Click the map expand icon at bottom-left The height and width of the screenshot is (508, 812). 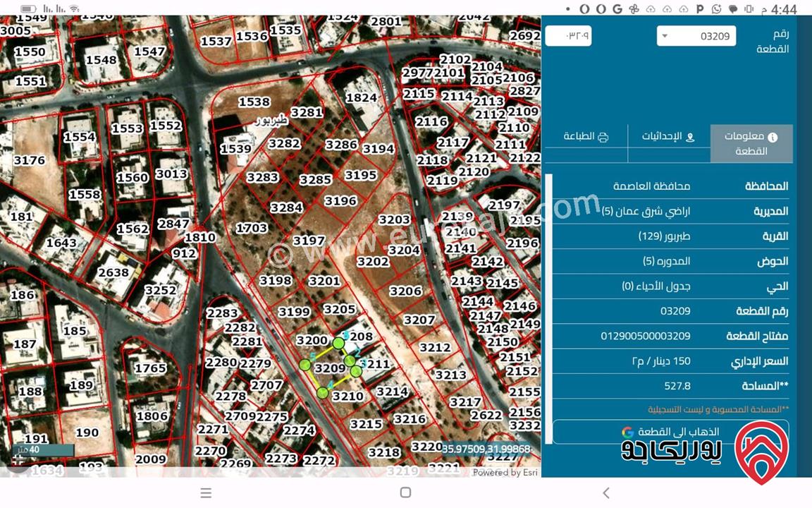coord(17,460)
